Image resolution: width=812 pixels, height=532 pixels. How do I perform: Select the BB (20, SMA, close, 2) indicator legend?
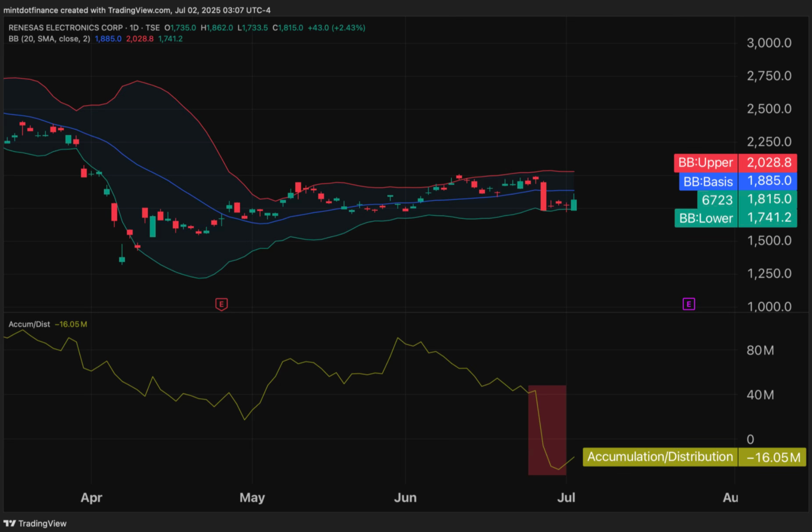click(49, 39)
